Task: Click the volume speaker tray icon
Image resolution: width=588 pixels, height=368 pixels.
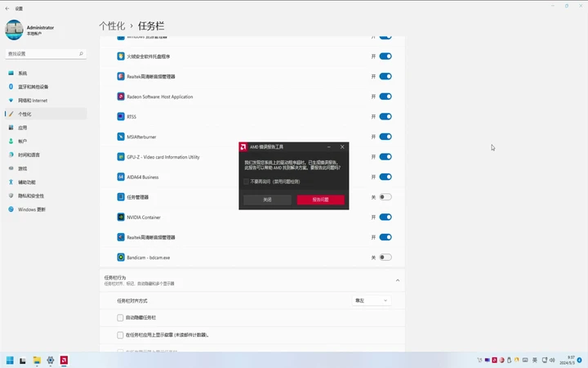Action: click(x=552, y=360)
